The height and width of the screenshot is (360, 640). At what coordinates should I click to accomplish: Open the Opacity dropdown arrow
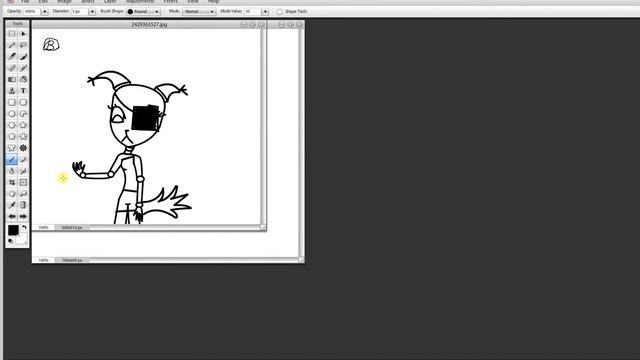[45, 12]
